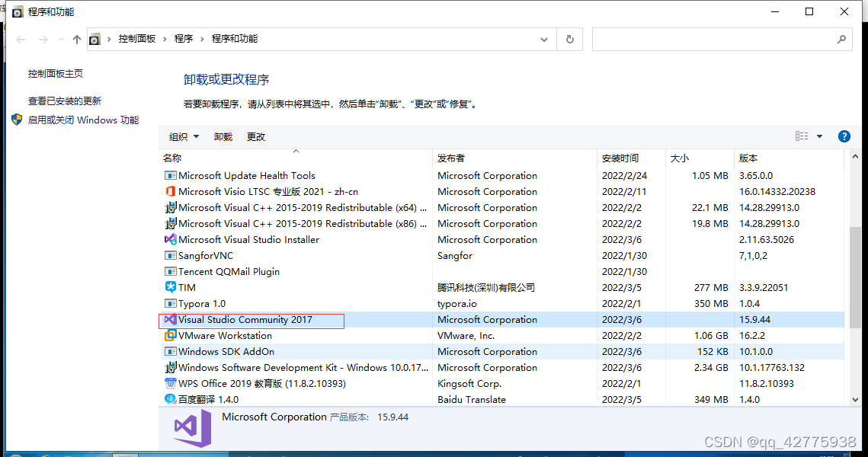This screenshot has height=457, width=868.
Task: Click the Microsoft Update Health Tools icon
Action: (171, 175)
